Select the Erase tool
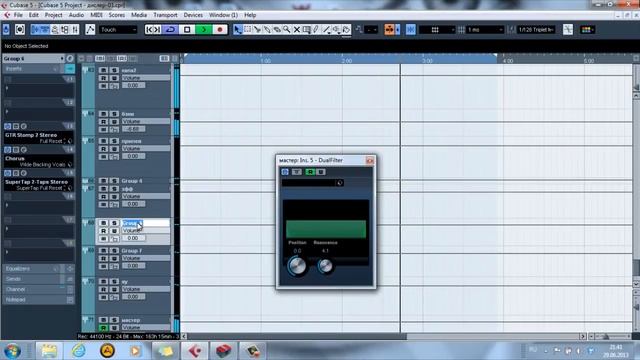Screen dimensions: 640x360 pyautogui.click(x=277, y=29)
